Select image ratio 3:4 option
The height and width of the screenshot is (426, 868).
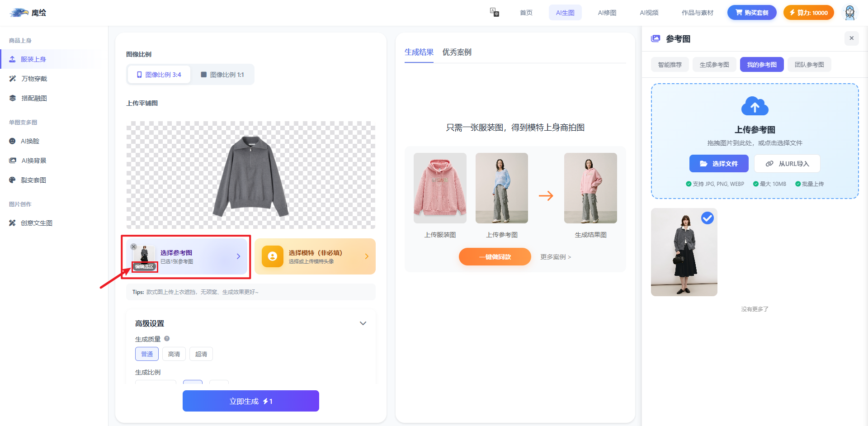[x=159, y=75]
